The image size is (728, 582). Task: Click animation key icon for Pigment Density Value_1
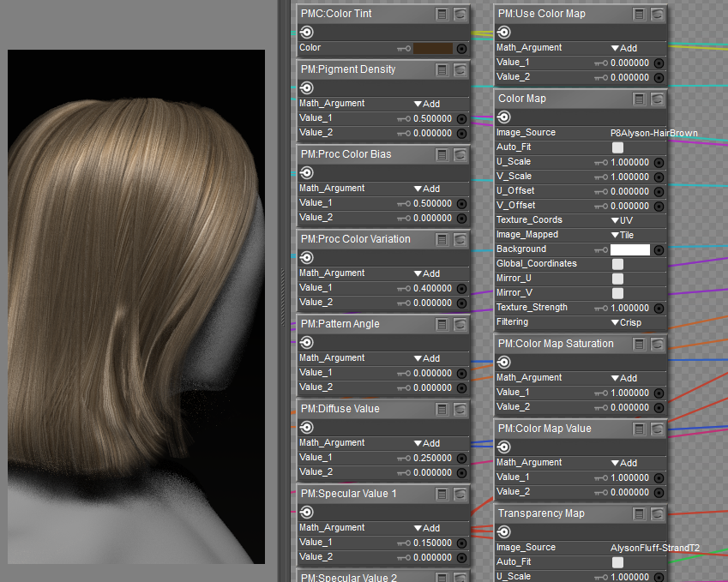(404, 118)
